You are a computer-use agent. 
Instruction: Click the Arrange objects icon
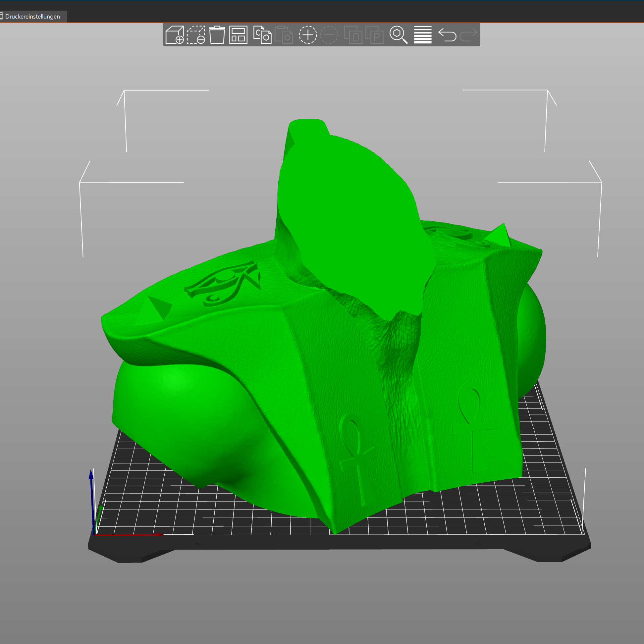pos(238,35)
